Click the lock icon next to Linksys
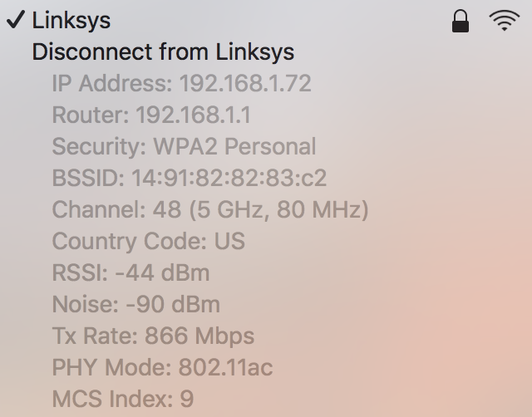532x417 pixels. (x=461, y=22)
